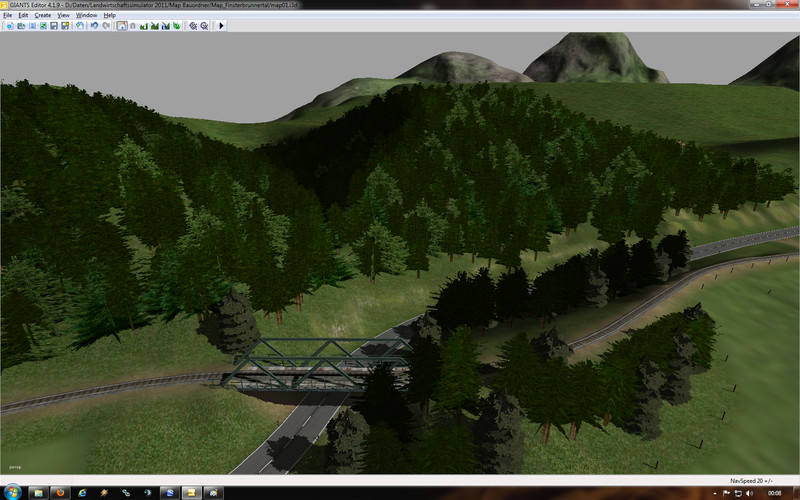Image resolution: width=800 pixels, height=500 pixels.
Task: Switch to the yellow GIANTS Editor taskbar button
Action: pyautogui.click(x=192, y=493)
